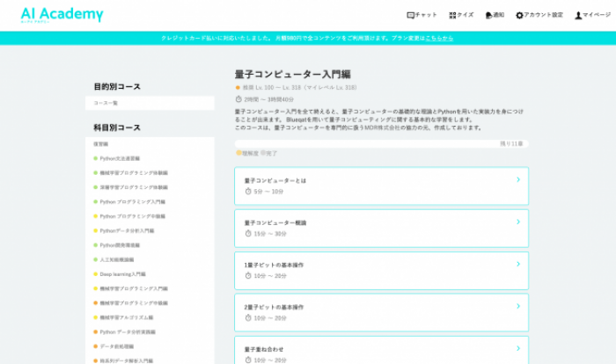The image size is (616, 364).
Task: Expand the 量子コンピューターとは lesson arrow
Action: (517, 180)
